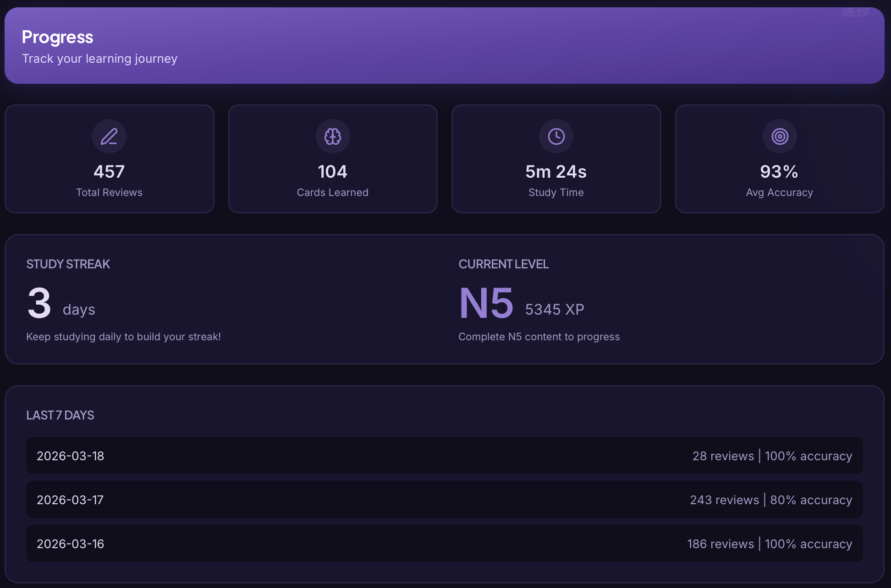
Task: Click the Last 7 Days heading
Action: click(60, 415)
